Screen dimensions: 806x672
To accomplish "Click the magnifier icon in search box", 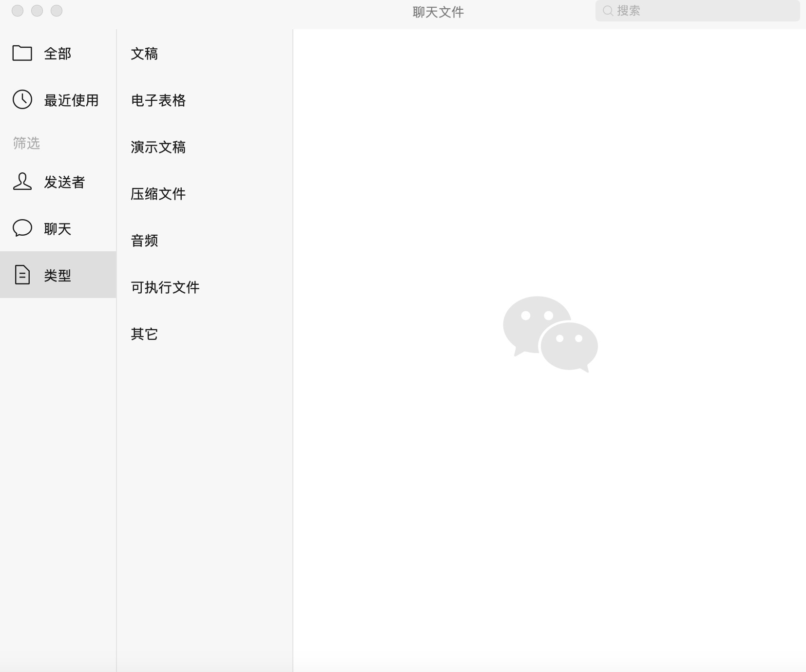I will point(608,11).
